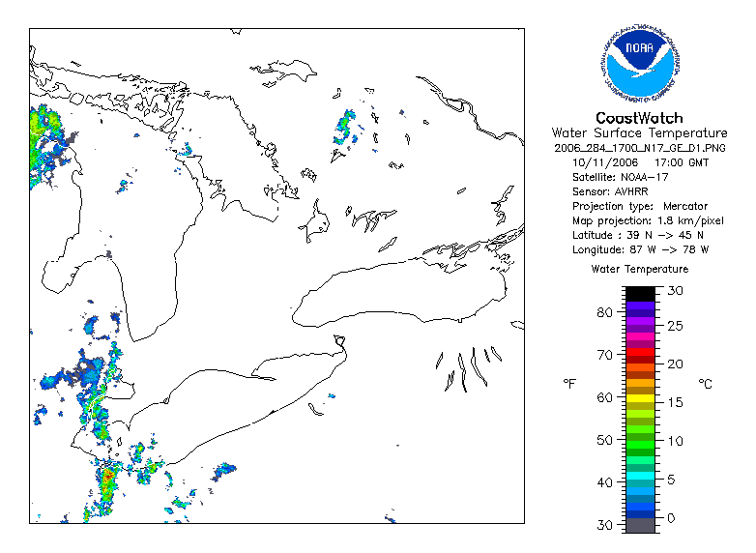Click the Map projection: 1.8 km/pixel line
756x553 pixels.
point(648,220)
